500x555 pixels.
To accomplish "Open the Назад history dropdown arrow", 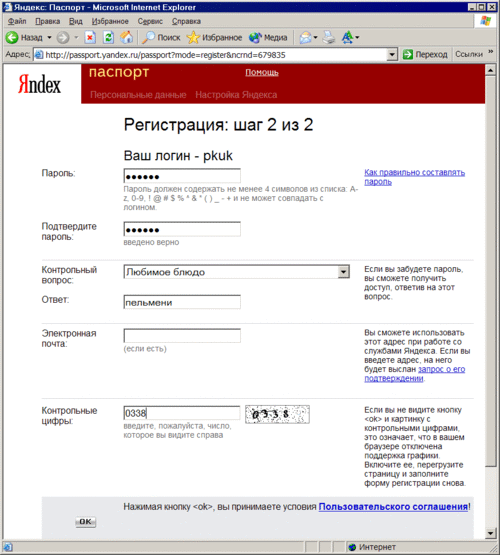I will click(50, 38).
